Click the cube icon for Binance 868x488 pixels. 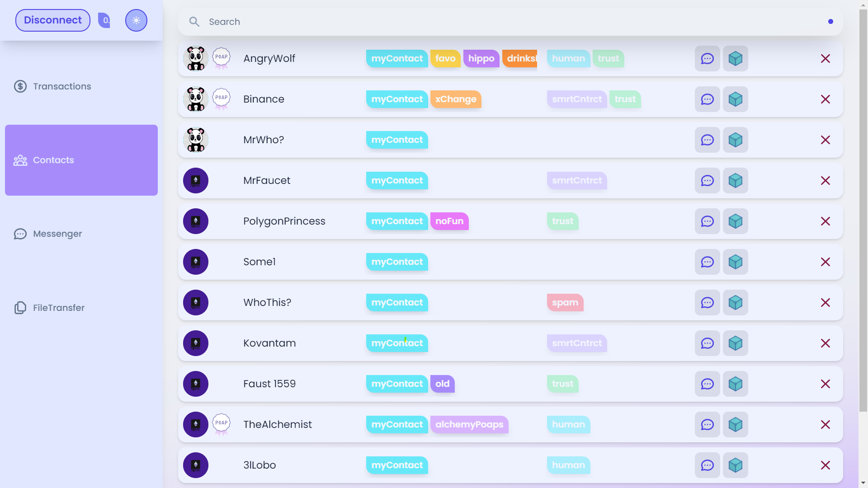tap(735, 99)
